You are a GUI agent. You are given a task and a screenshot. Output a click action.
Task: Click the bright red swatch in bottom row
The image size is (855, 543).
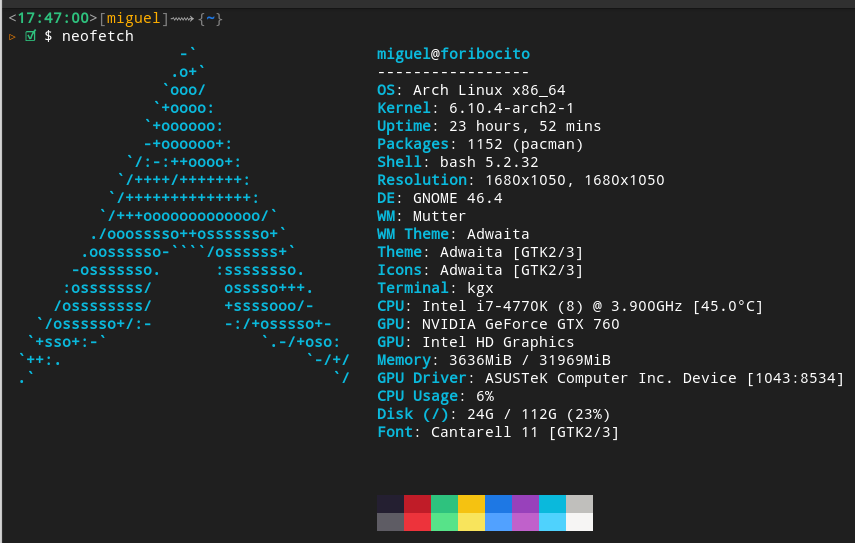pyautogui.click(x=417, y=522)
